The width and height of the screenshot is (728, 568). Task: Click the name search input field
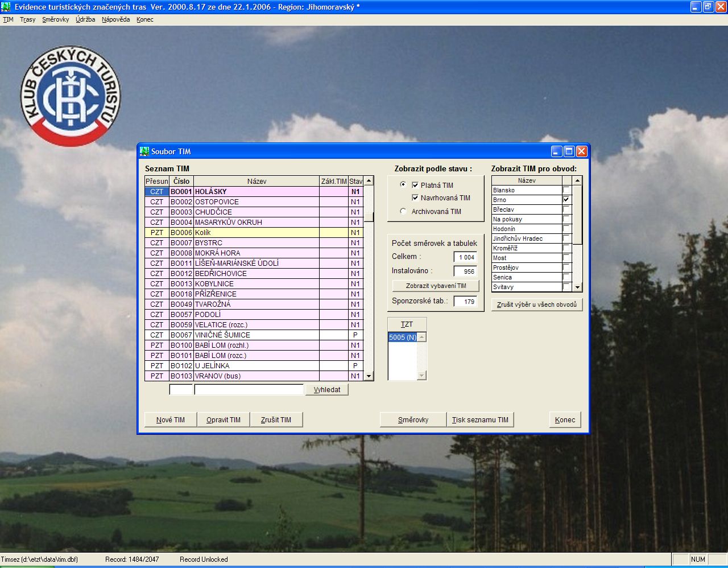249,390
